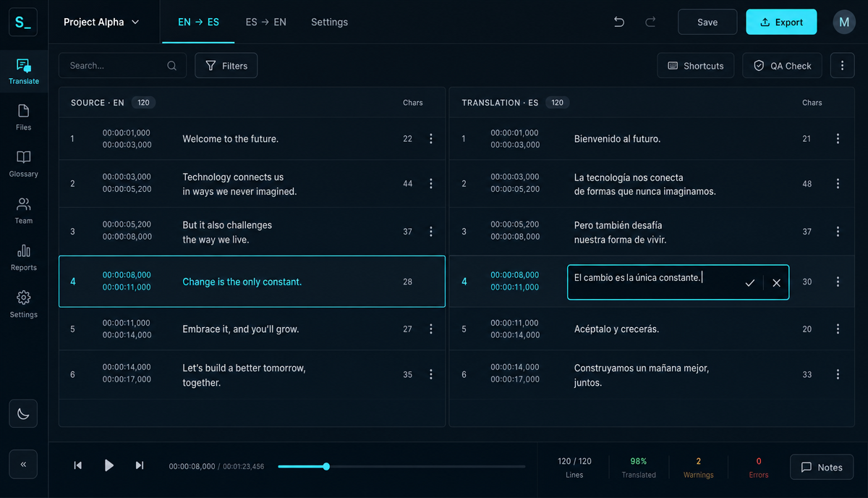Screen dimensions: 868x498
Task: Select translation "Pero también desafía nuestra forma de vivir."
Action: click(x=620, y=232)
